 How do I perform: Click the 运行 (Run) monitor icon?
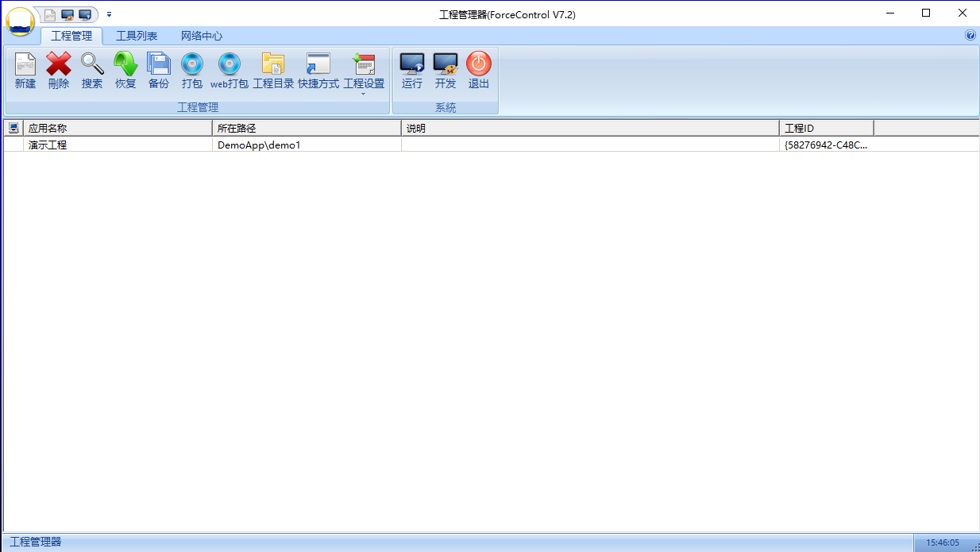[x=412, y=64]
